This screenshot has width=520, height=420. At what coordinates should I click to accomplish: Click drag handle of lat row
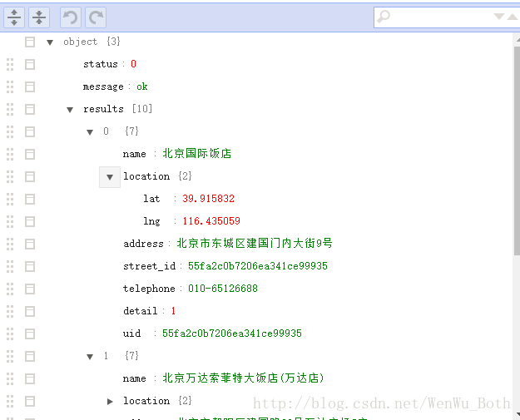[x=10, y=200]
